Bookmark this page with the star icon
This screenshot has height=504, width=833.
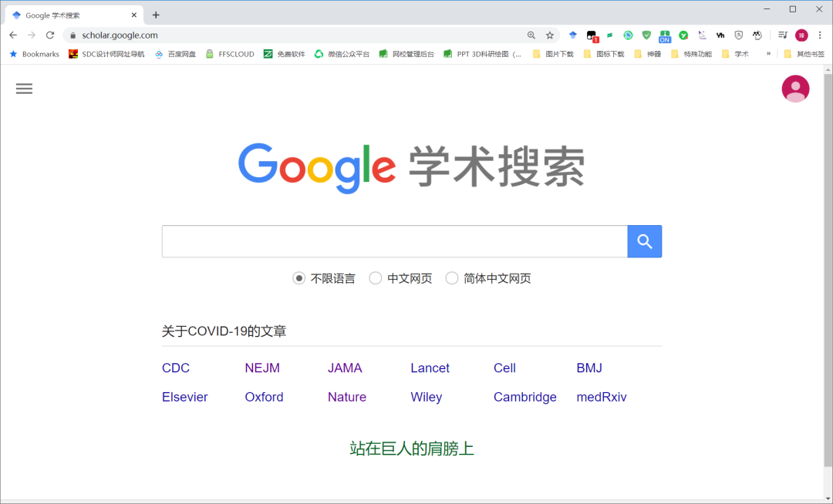click(549, 35)
